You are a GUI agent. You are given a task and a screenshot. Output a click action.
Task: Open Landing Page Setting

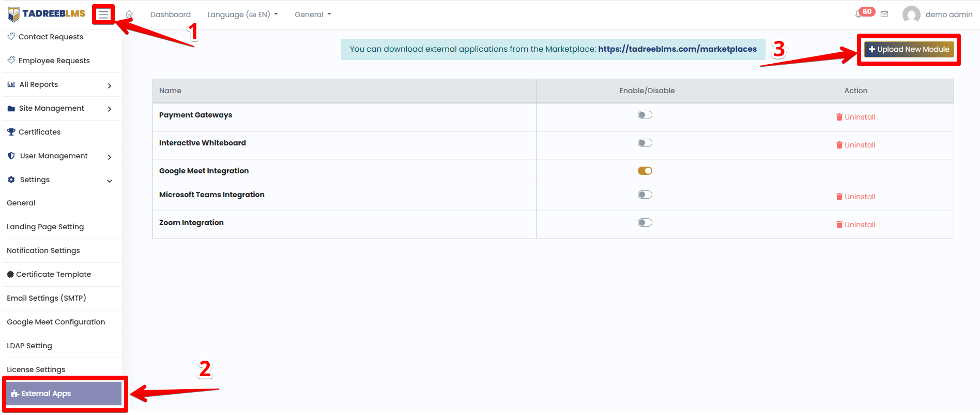coord(45,227)
